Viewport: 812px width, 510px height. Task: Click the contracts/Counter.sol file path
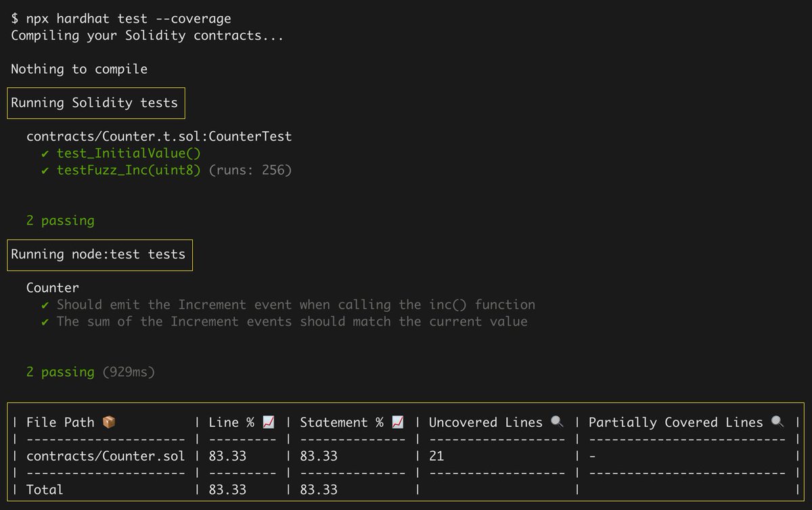106,456
